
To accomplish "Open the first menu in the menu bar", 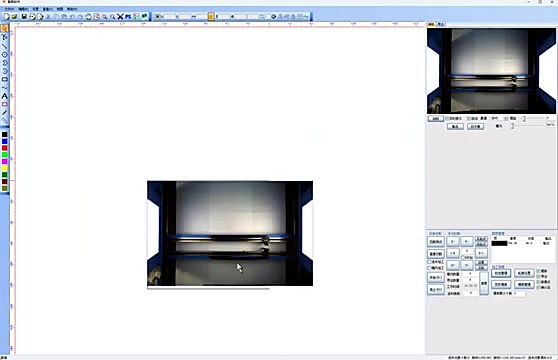I will 9,9.
